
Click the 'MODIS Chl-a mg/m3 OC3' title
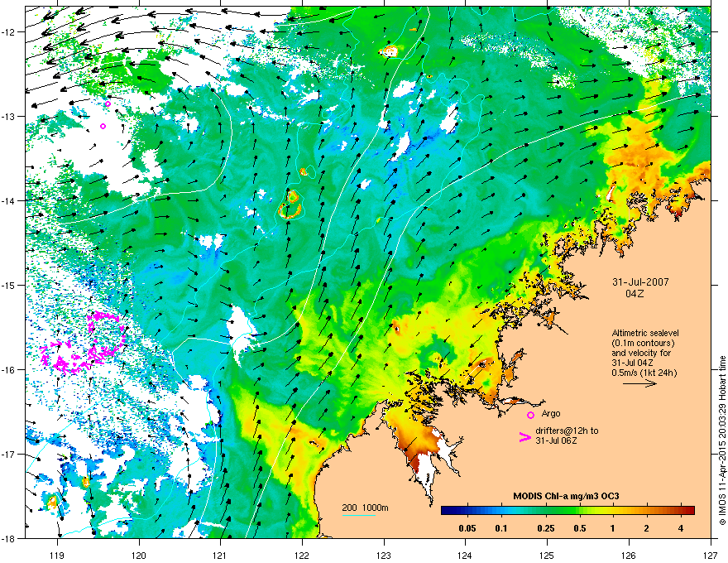pyautogui.click(x=566, y=496)
